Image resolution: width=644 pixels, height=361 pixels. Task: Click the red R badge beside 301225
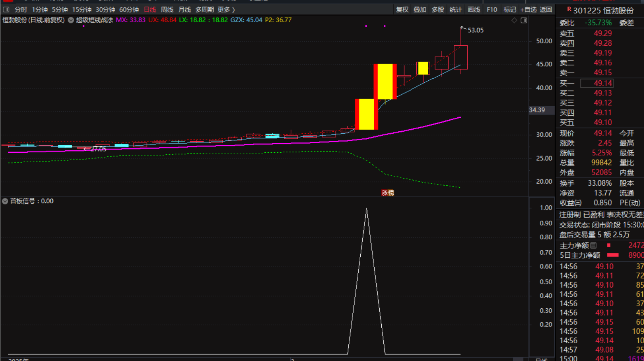[x=569, y=9]
